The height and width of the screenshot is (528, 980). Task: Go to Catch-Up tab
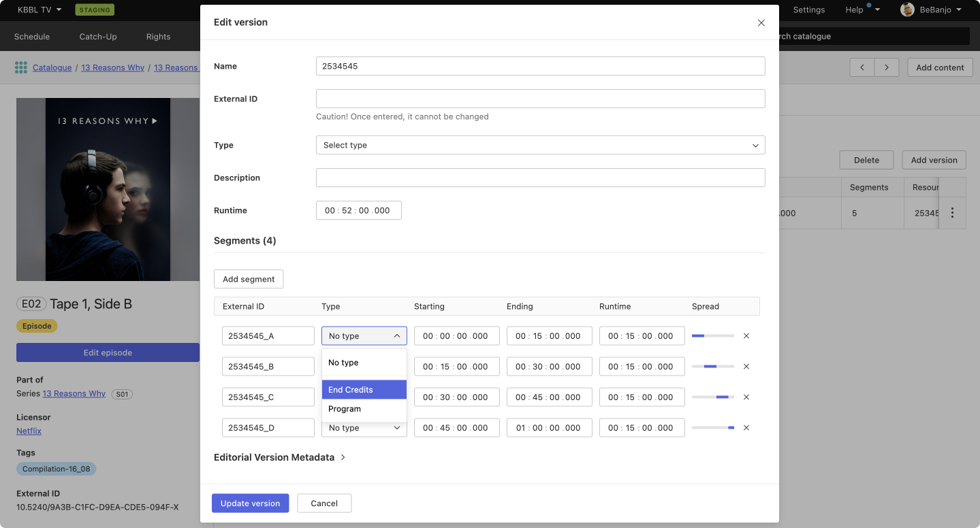[x=98, y=37]
